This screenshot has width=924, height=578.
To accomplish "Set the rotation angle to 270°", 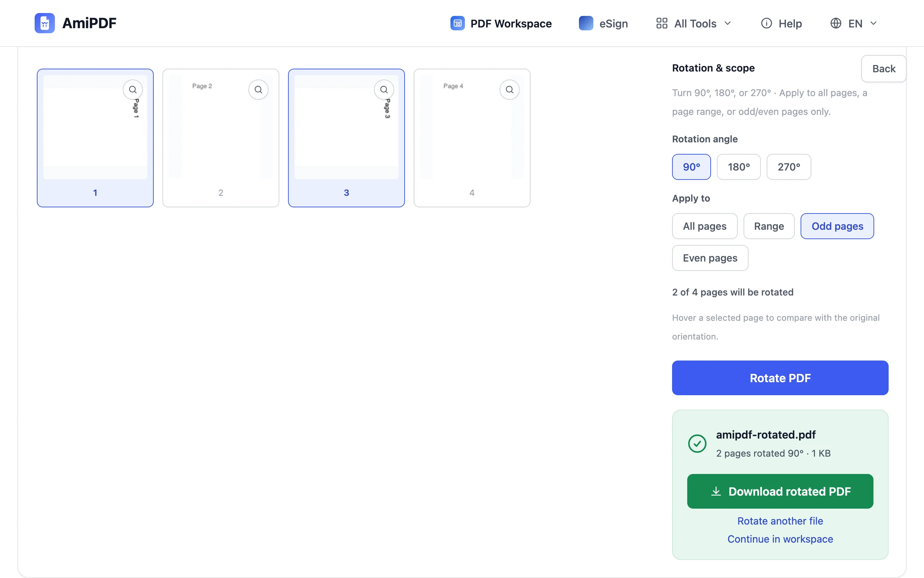I will 789,167.
